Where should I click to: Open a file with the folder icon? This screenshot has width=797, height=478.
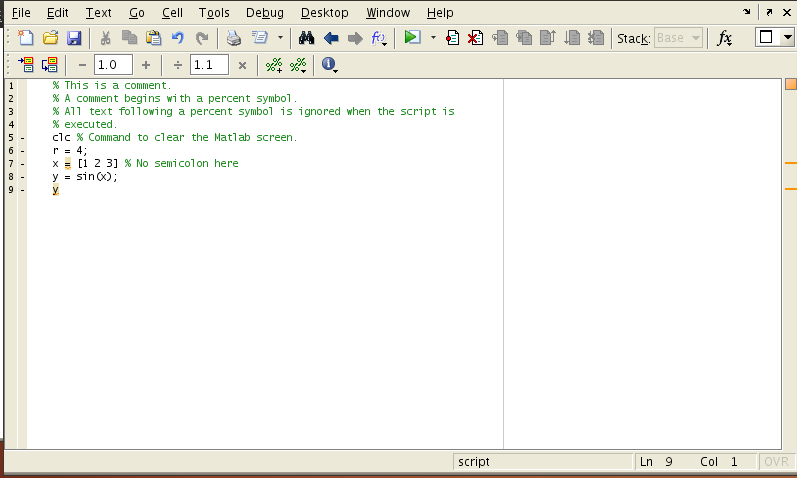point(50,38)
